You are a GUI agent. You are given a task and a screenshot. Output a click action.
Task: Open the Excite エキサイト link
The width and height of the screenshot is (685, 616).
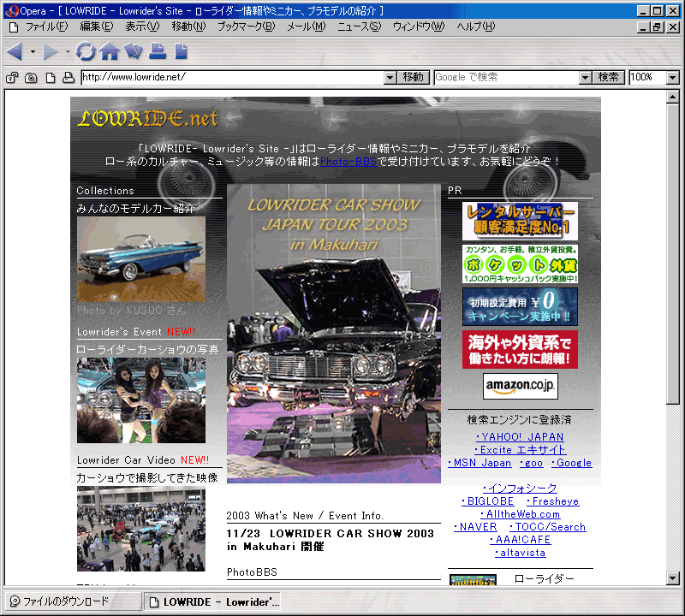point(520,450)
